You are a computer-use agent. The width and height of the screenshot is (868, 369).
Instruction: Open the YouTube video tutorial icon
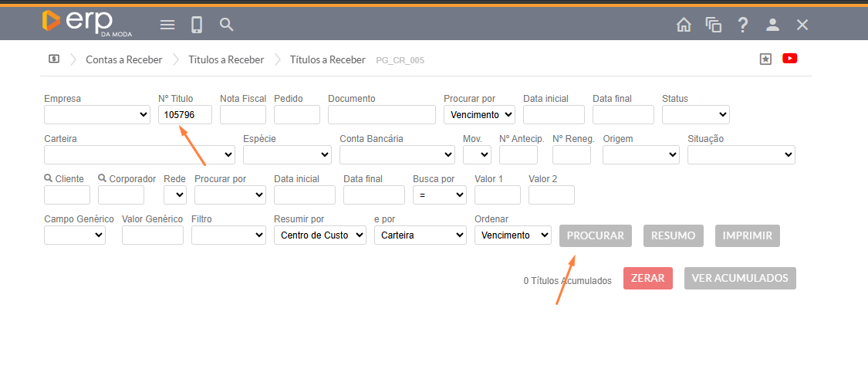(x=789, y=59)
